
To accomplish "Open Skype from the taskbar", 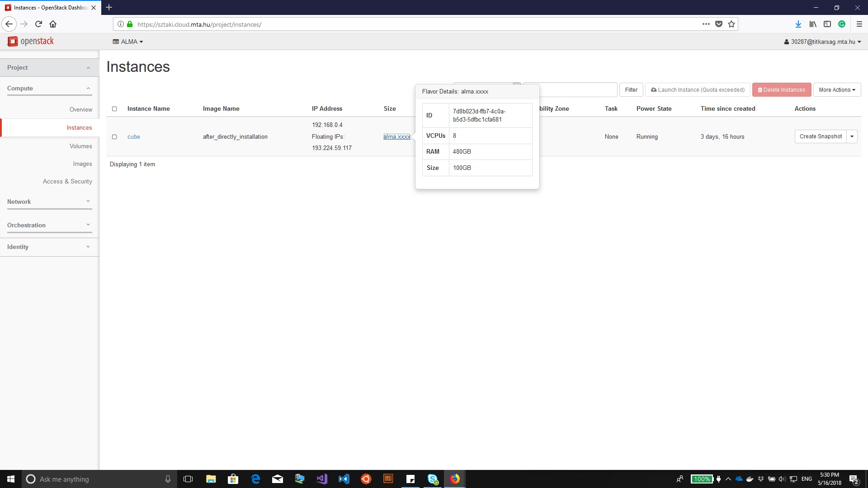I will point(433,479).
